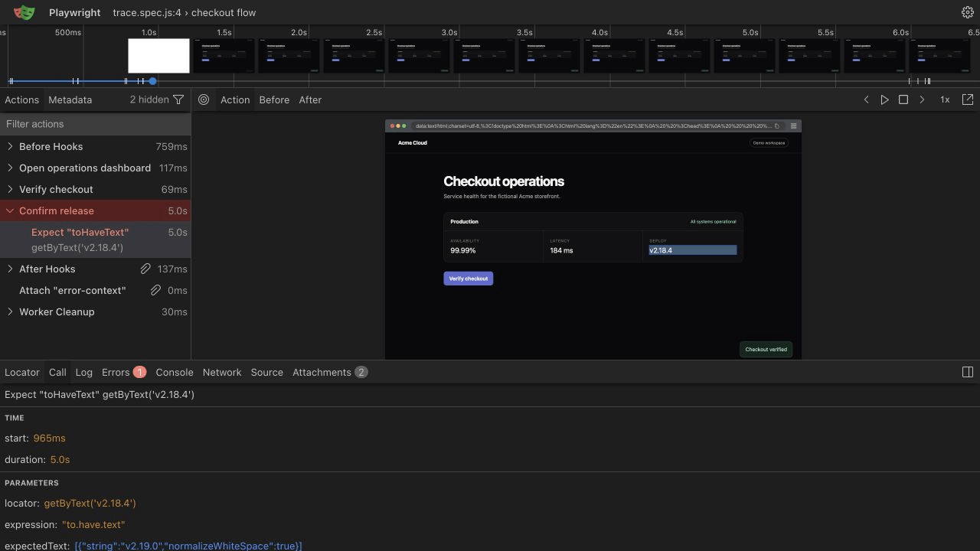980x551 pixels.
Task: Click the Playwright masks logo
Action: point(24,12)
